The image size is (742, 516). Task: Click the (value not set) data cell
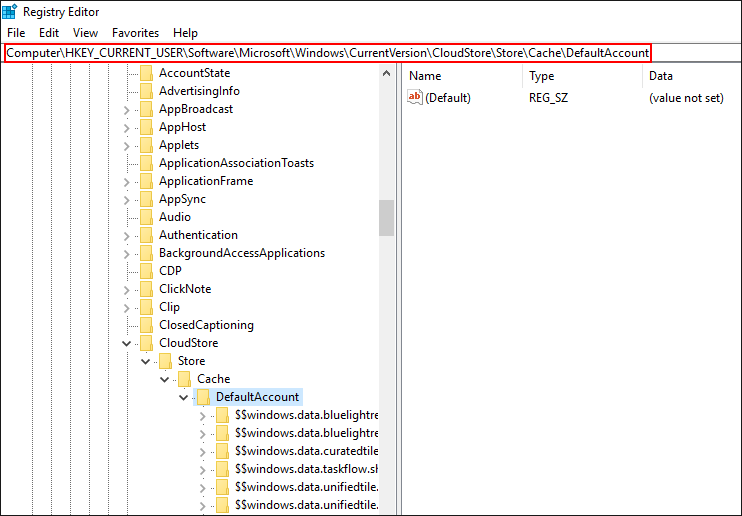point(686,98)
